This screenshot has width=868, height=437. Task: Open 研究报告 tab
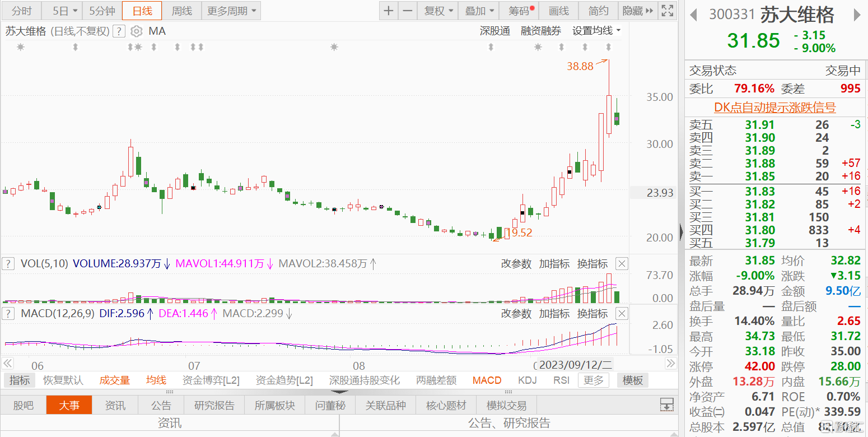pyautogui.click(x=214, y=405)
